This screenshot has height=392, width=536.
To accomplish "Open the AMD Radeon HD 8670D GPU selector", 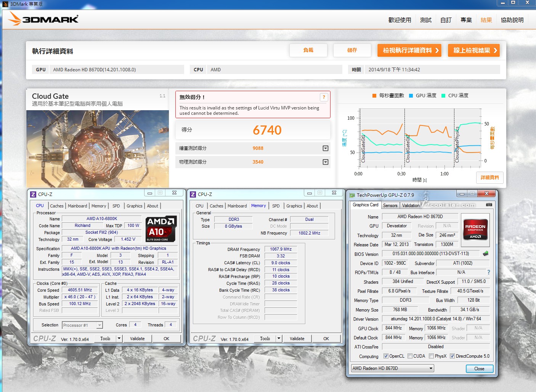I will pyautogui.click(x=393, y=368).
